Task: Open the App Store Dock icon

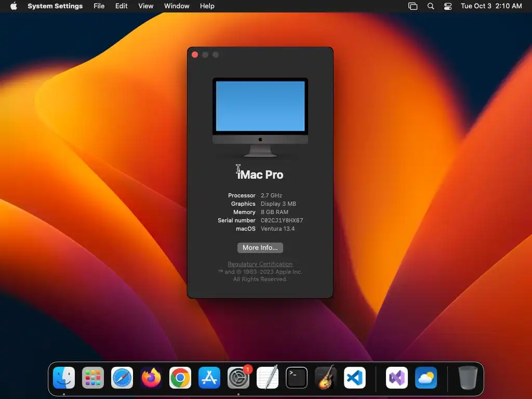Action: pyautogui.click(x=209, y=378)
